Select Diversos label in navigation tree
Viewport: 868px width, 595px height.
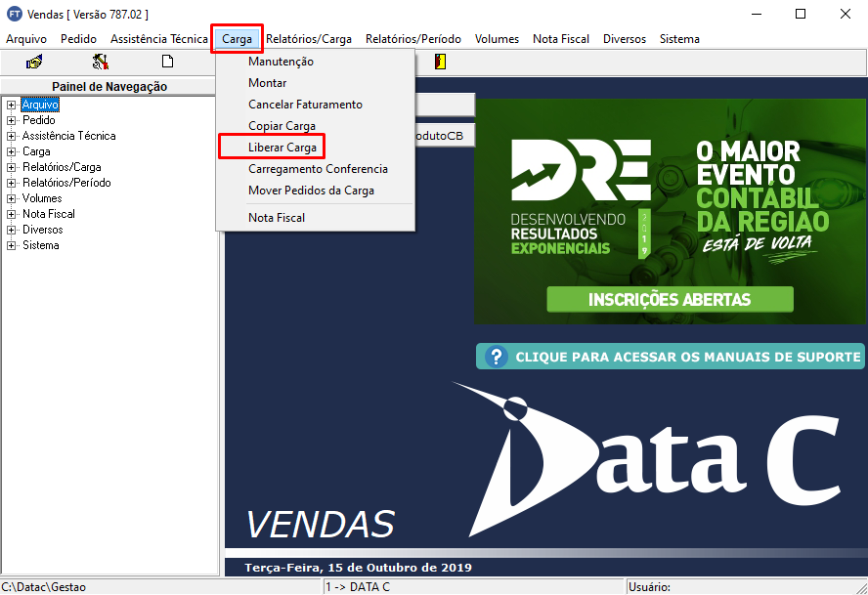click(43, 230)
